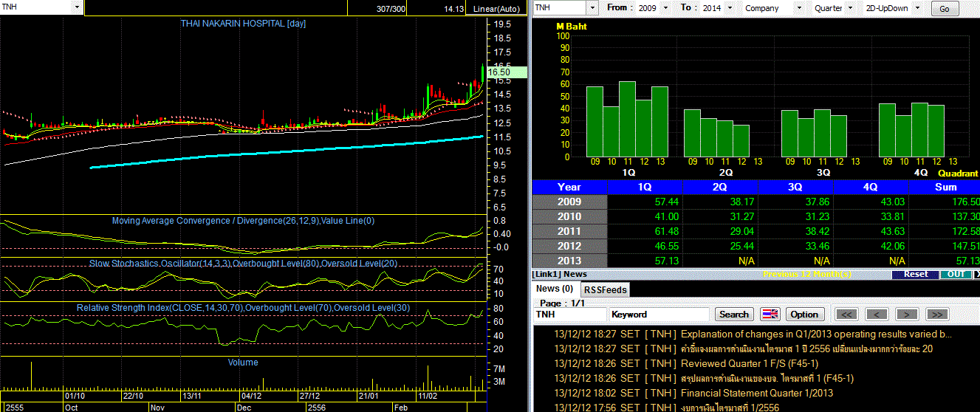Image resolution: width=980 pixels, height=412 pixels.
Task: Click the 14.13 value in chart header
Action: tap(453, 8)
